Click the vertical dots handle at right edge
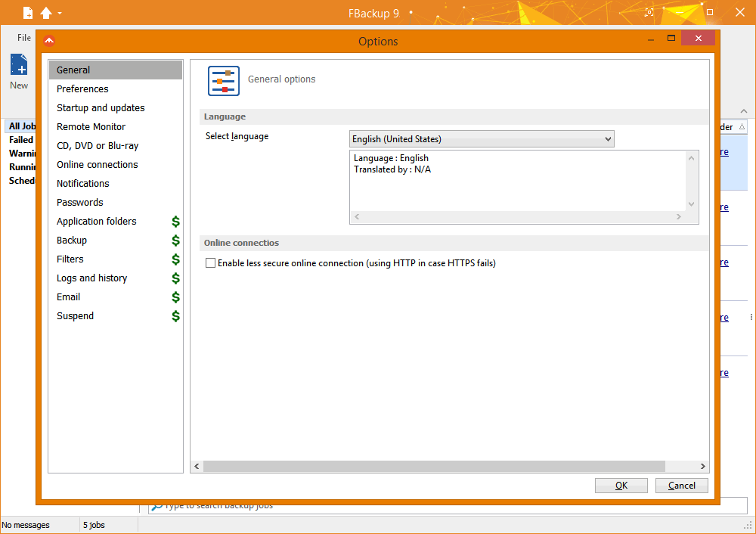The width and height of the screenshot is (756, 534). point(751,317)
